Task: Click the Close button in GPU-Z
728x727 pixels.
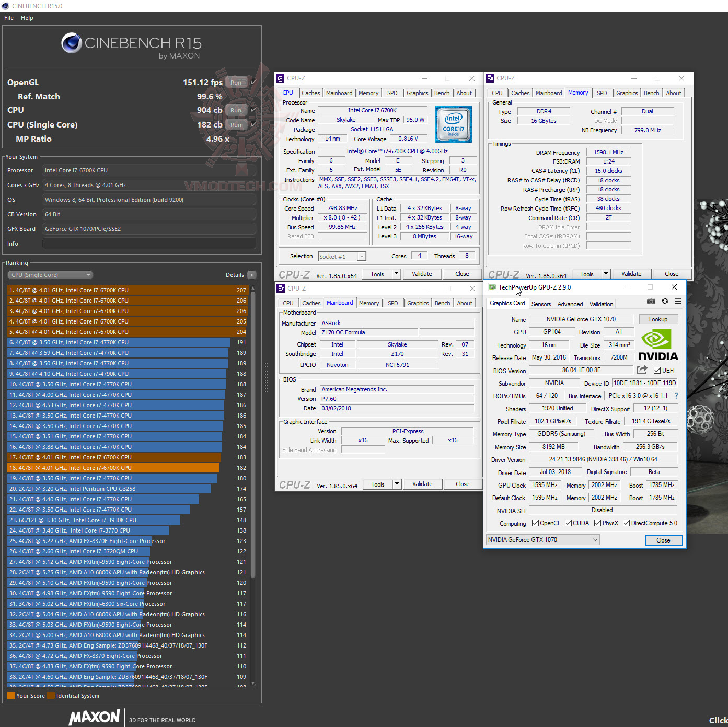Action: [663, 540]
